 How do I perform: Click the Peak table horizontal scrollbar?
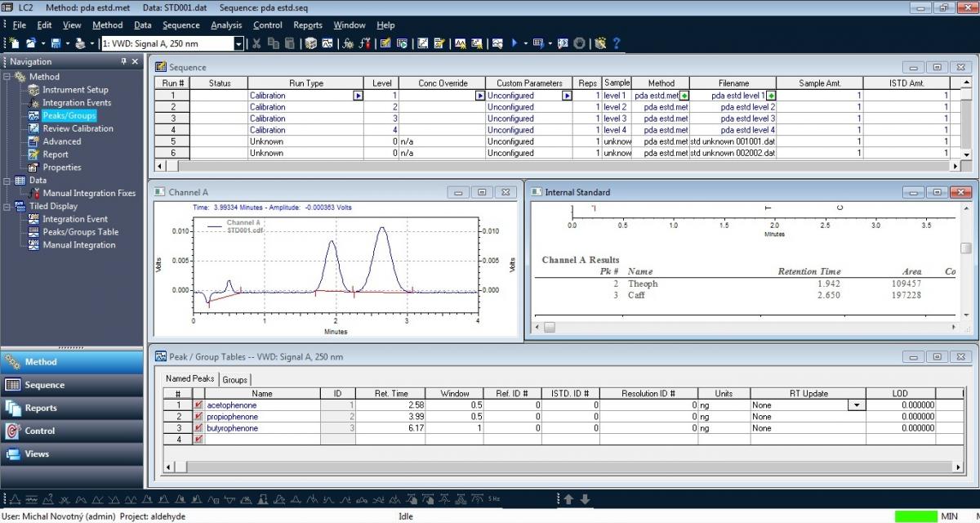tap(563, 467)
